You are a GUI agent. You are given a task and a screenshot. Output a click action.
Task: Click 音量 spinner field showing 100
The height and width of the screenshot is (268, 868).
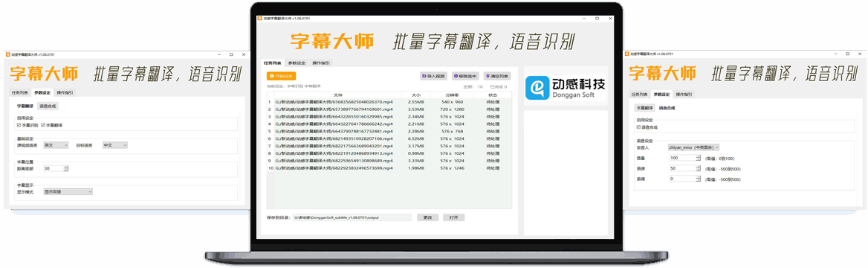click(x=684, y=158)
